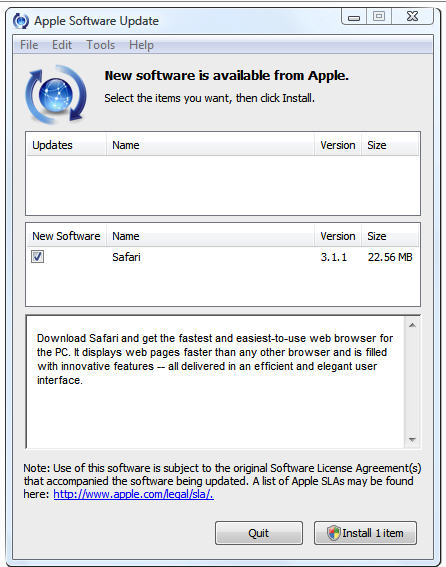This screenshot has width=446, height=567.
Task: Click the Size header in New Software list
Action: coord(390,236)
